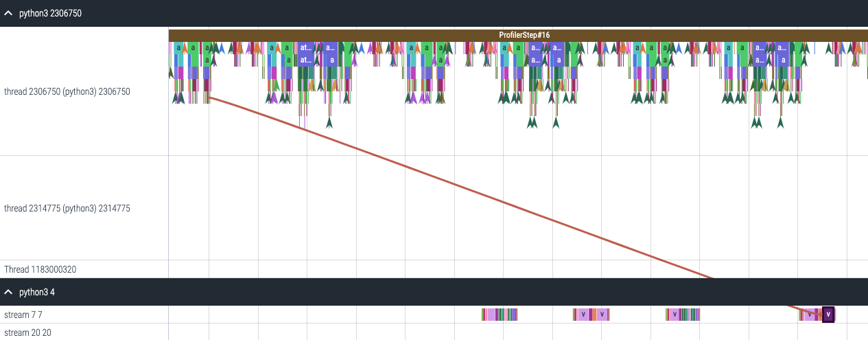Click the python3 4 process header title
The width and height of the screenshot is (868, 340).
37,292
